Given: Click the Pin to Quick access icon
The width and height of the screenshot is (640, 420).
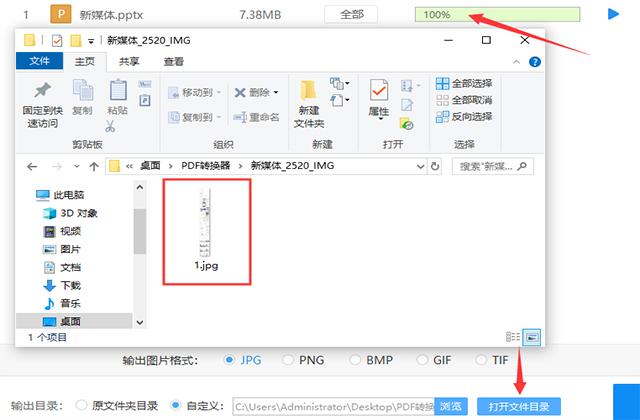Looking at the screenshot, I should coord(42,90).
